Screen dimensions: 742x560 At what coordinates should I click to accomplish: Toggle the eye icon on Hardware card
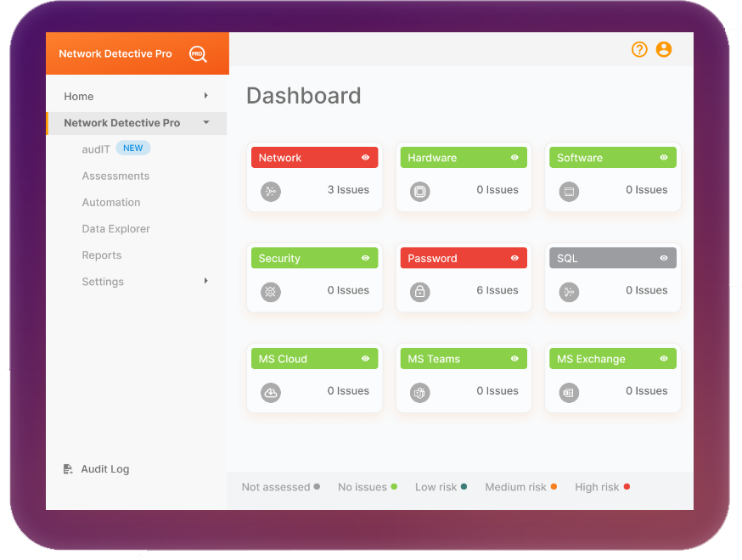point(514,158)
